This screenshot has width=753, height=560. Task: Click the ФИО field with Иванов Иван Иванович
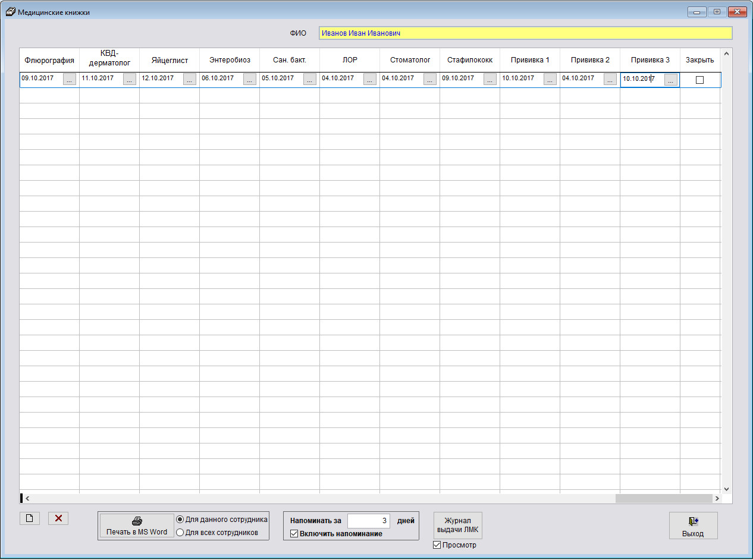tap(525, 33)
